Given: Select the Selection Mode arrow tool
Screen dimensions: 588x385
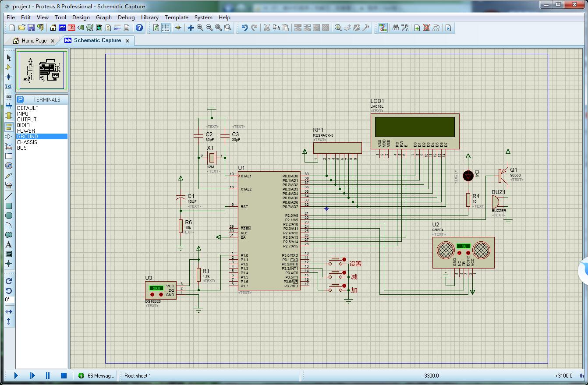Looking at the screenshot, I should coord(8,58).
